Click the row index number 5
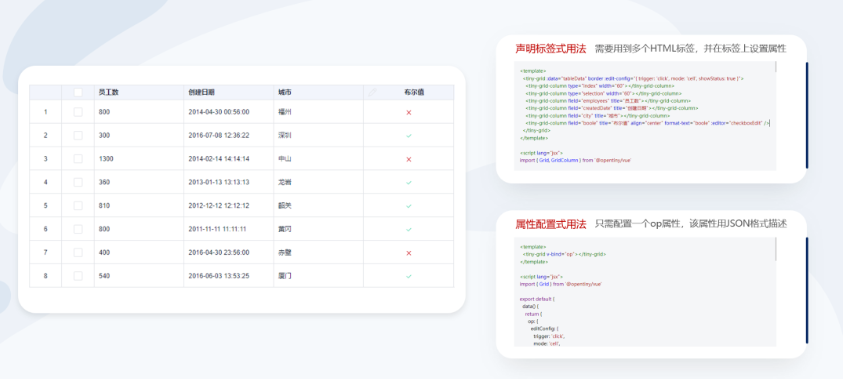843x379 pixels. [x=45, y=206]
